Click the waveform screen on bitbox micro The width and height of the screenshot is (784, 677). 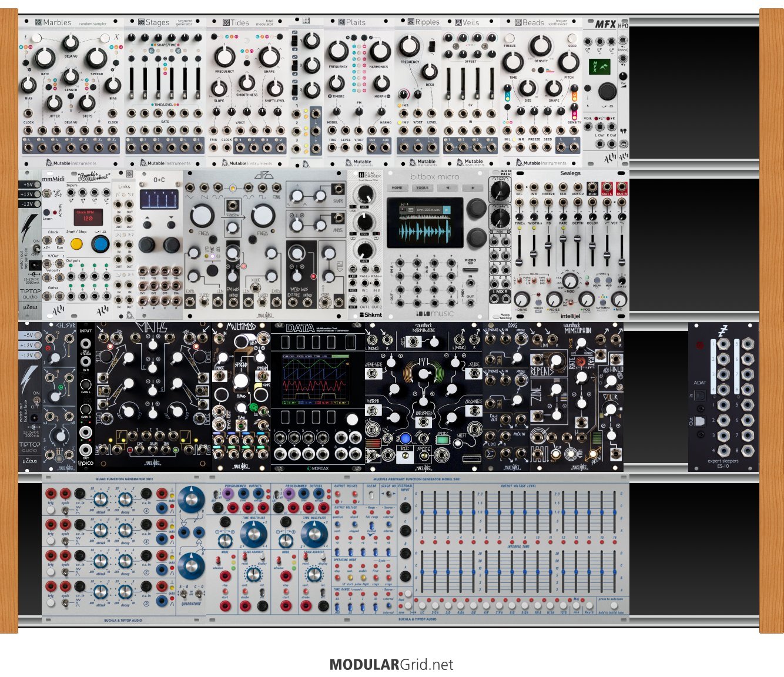coord(424,222)
